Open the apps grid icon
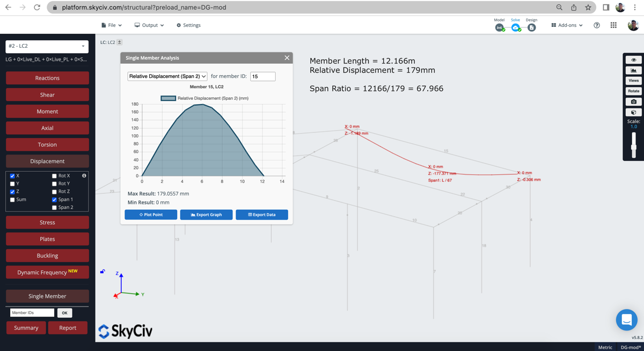This screenshot has height=351, width=644. [x=613, y=25]
